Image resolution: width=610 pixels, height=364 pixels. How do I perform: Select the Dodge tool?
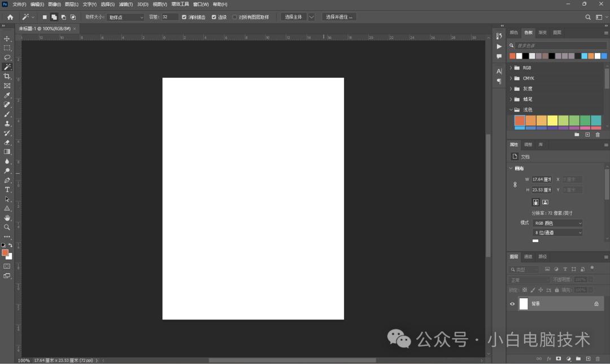tap(7, 171)
